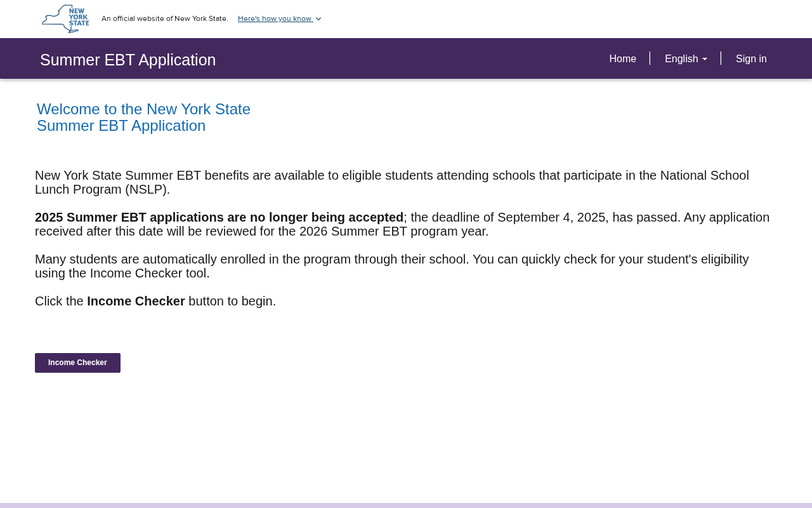
Task: Click the "Income Checker tool" phrase in the paragraph
Action: [x=148, y=273]
